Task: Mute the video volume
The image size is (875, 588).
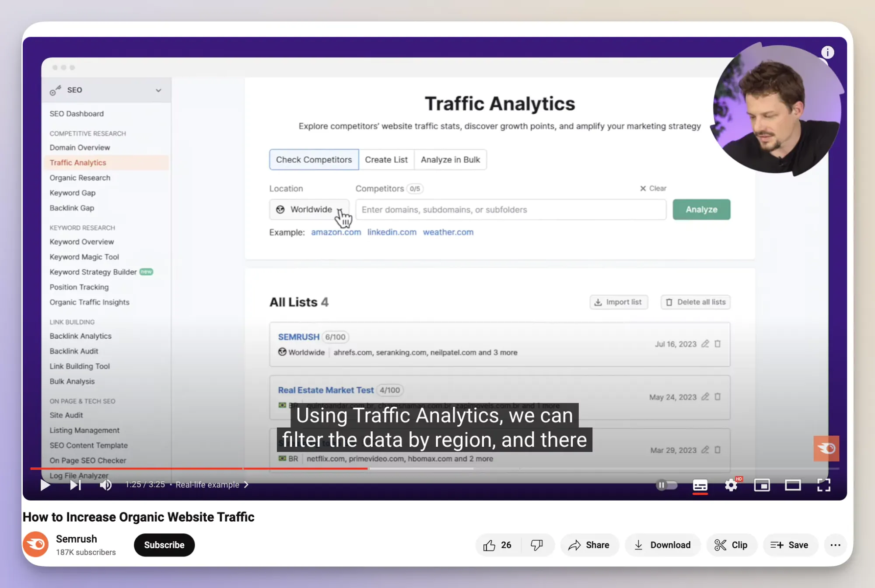Action: point(106,485)
